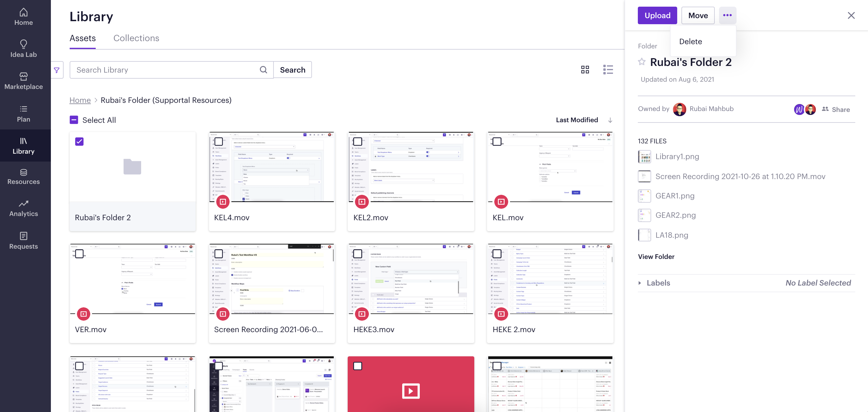Viewport: 868px width, 412px height.
Task: Reverse sort order with the arrow
Action: (x=610, y=120)
